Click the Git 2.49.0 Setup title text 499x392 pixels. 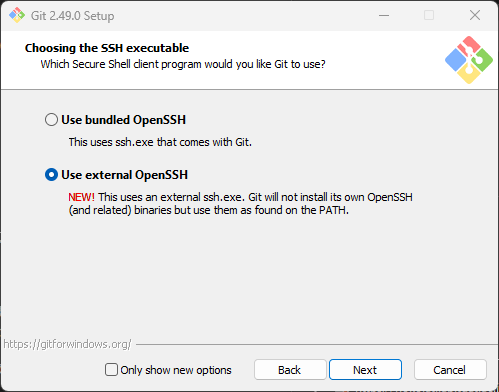coord(72,16)
